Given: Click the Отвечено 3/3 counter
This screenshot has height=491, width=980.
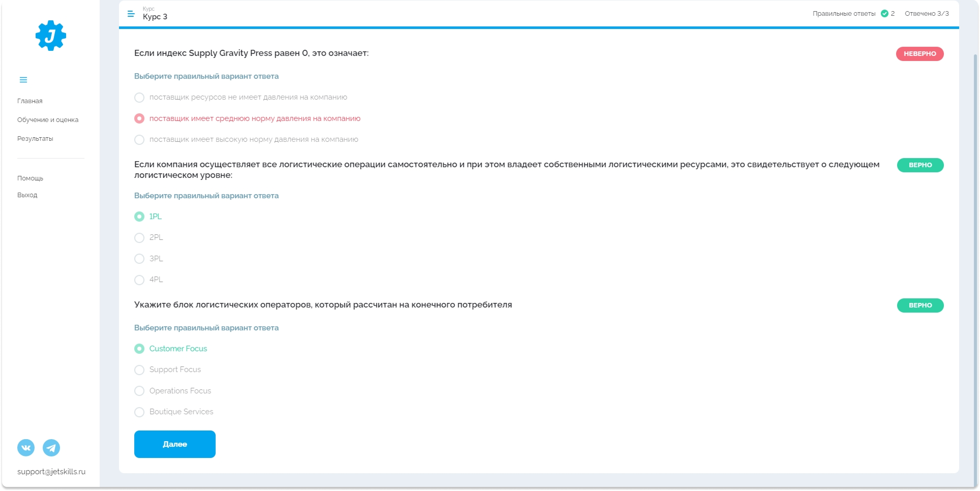Looking at the screenshot, I should pos(926,14).
